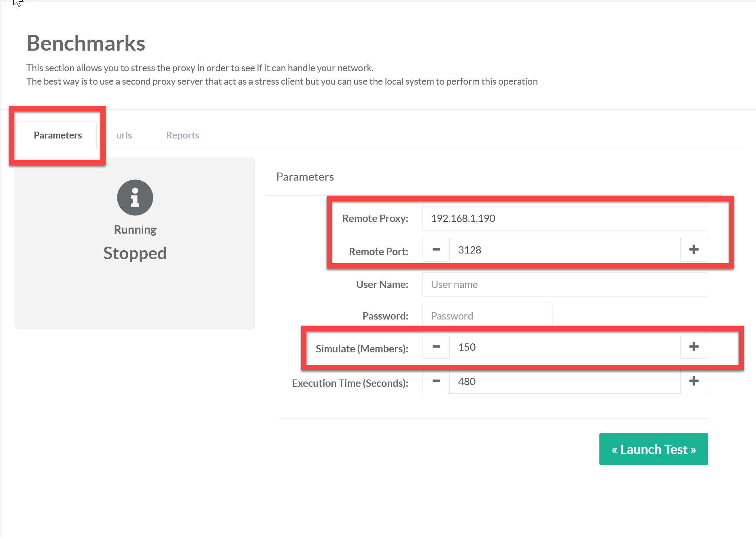Increase the Execution Time seconds
Screen dimensions: 756x537
point(694,381)
